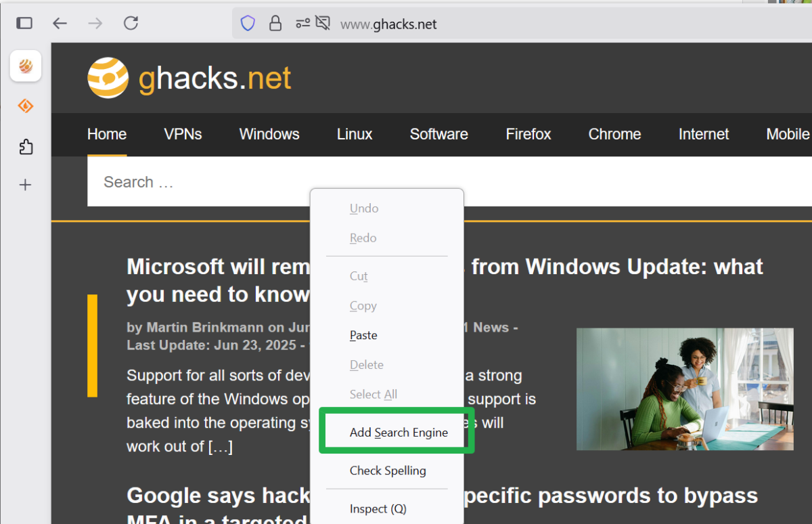The width and height of the screenshot is (812, 524).
Task: Open the Google says hackers article
Action: [442, 508]
